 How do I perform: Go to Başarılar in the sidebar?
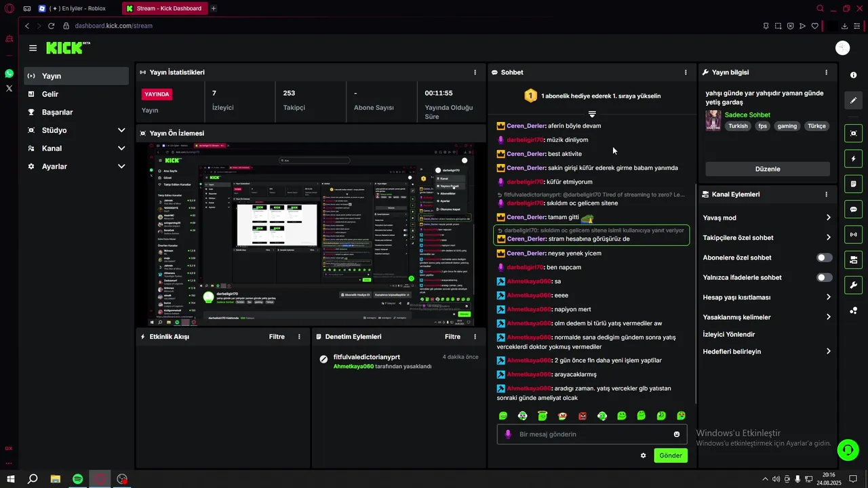(76, 113)
